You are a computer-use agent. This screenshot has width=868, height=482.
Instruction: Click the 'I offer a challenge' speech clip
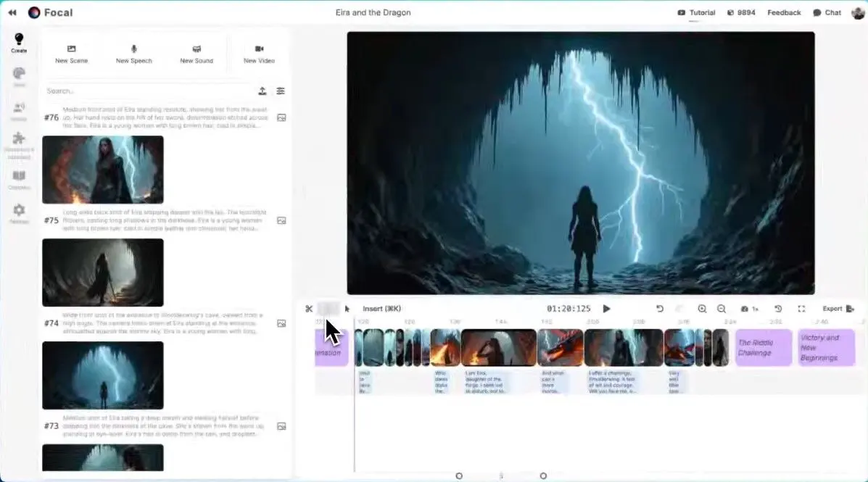pyautogui.click(x=614, y=383)
